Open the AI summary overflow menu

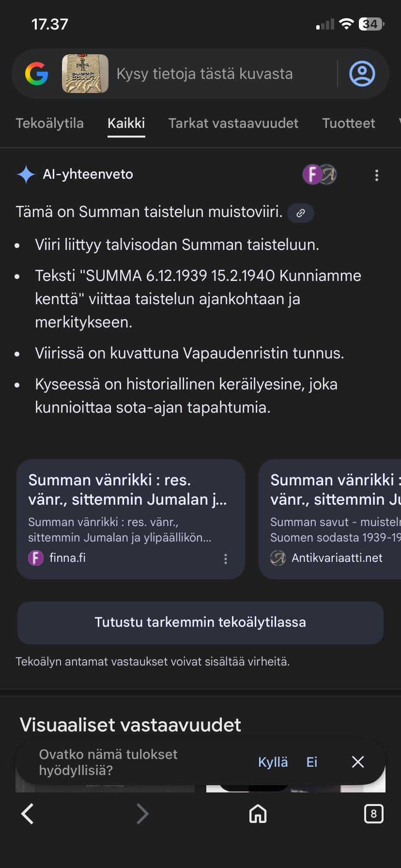[377, 175]
